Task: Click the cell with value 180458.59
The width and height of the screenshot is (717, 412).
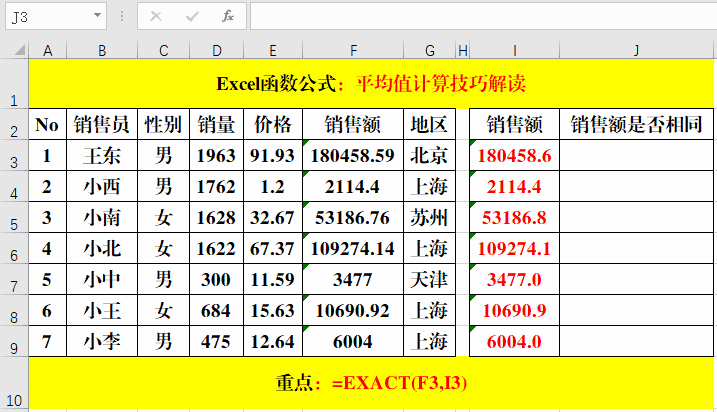Action: (353, 155)
